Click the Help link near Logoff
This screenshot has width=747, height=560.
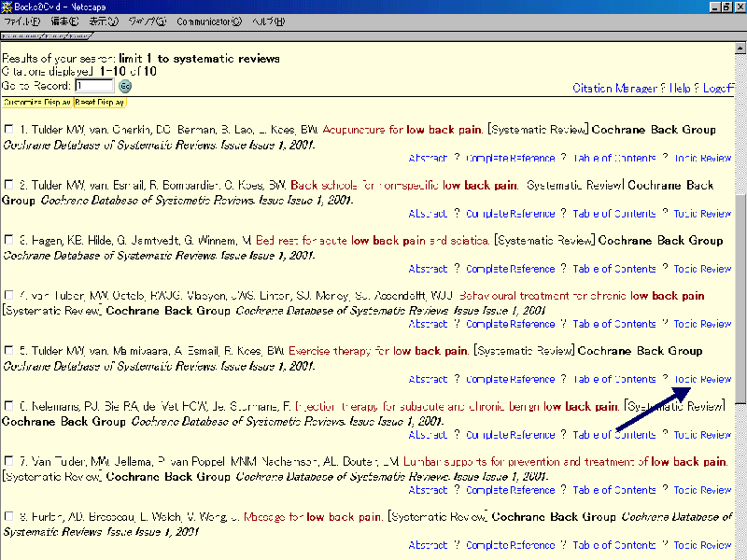680,89
